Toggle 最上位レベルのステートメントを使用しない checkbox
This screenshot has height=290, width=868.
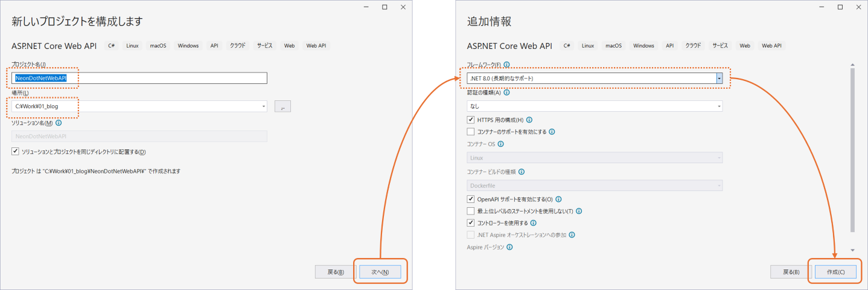[x=471, y=211]
